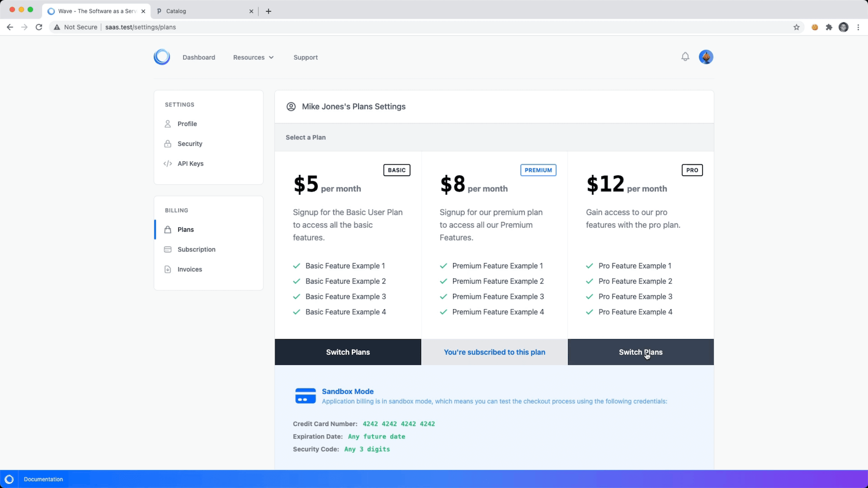Open the browser extensions puzzle icon
This screenshot has width=868, height=488.
click(x=829, y=27)
